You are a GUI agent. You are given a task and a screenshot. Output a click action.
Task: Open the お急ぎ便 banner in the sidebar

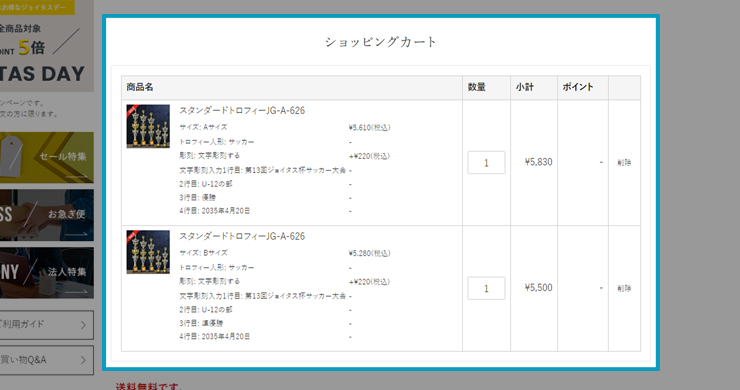click(47, 215)
